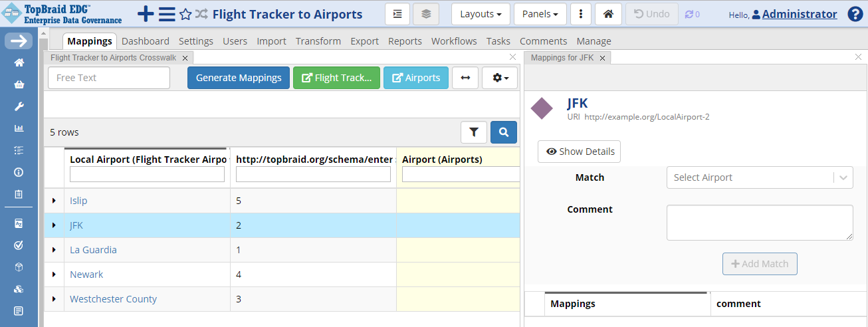Image resolution: width=868 pixels, height=327 pixels.
Task: Expand the Islip row
Action: point(54,201)
